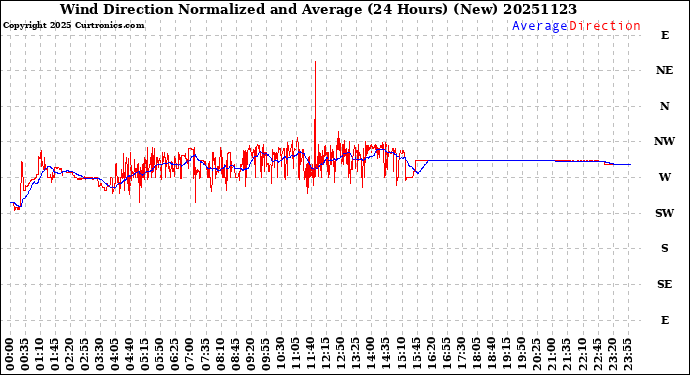Click the 05:50 time axis label

click(x=160, y=354)
